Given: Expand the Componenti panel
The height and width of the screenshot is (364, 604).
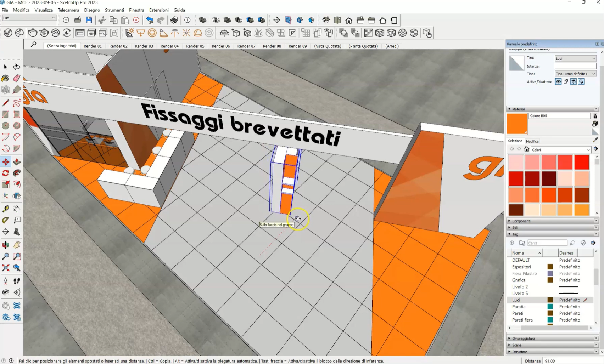Looking at the screenshot, I should pos(521,221).
